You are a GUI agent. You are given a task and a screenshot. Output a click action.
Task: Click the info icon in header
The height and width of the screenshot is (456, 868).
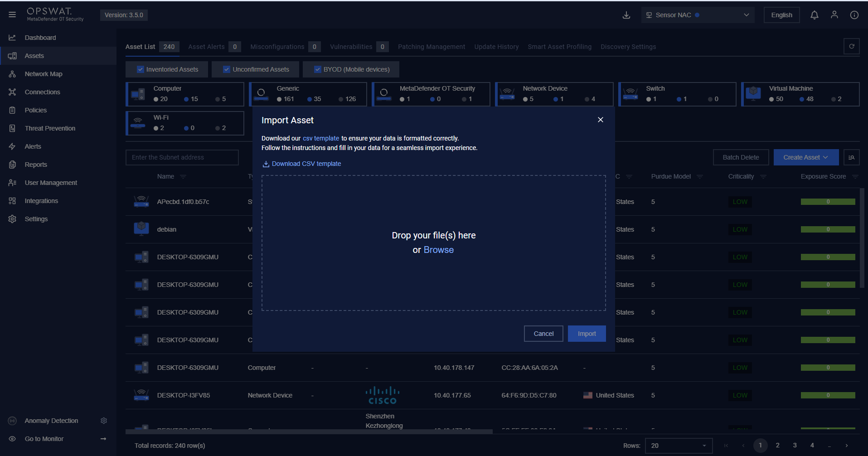[854, 15]
